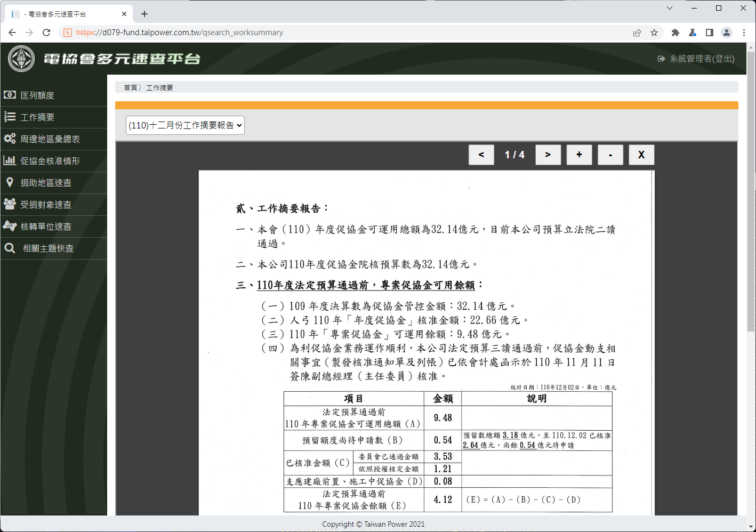Click the browser forward arrow
This screenshot has height=532, width=756.
coord(29,33)
